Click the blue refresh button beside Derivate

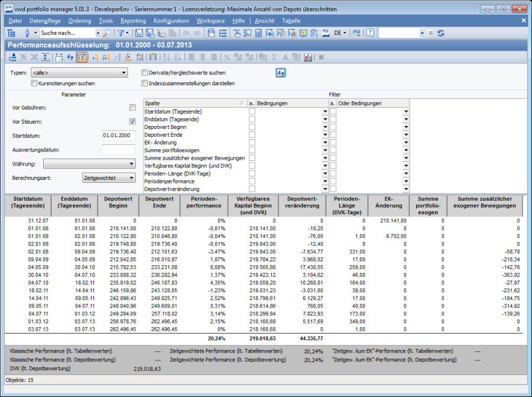[x=281, y=73]
